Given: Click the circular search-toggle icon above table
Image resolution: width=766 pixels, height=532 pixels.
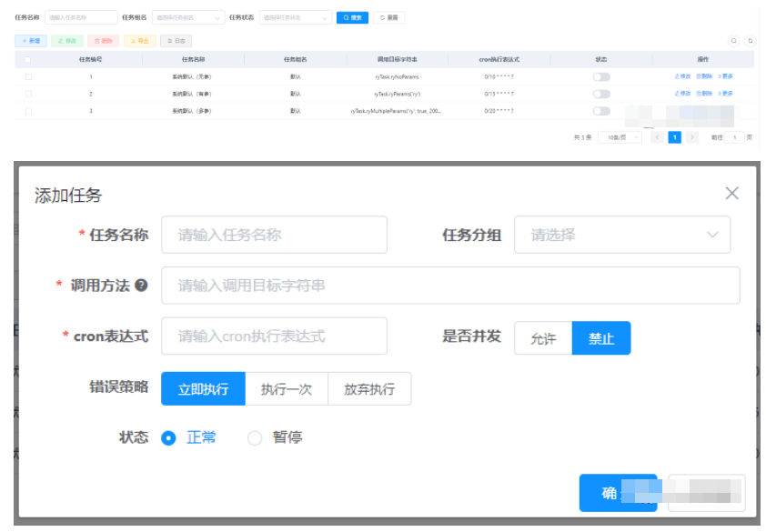Looking at the screenshot, I should click(x=733, y=41).
